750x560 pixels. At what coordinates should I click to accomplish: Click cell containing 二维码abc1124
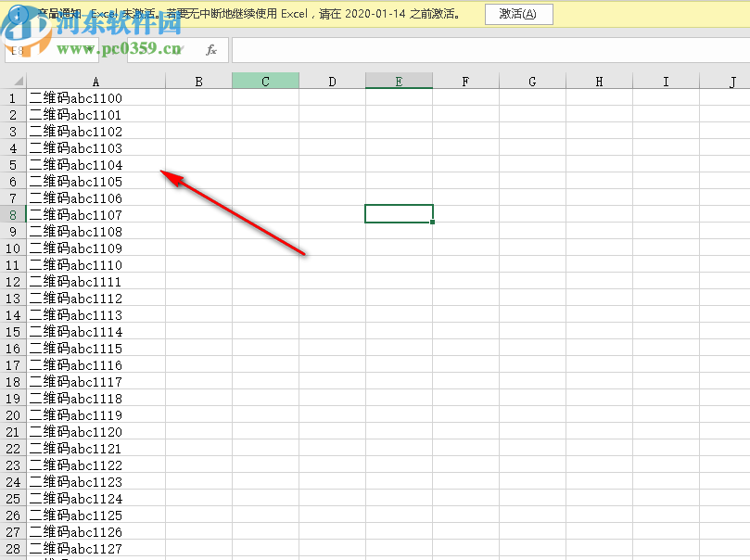(96, 498)
